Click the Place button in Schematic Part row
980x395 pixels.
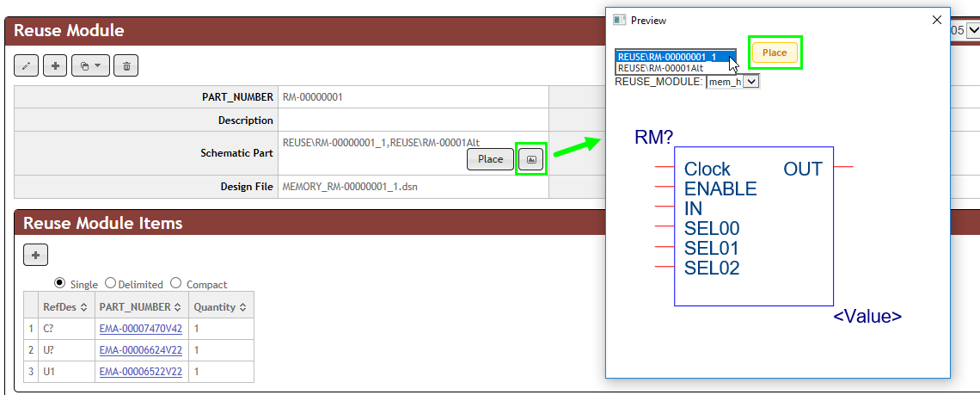click(490, 159)
